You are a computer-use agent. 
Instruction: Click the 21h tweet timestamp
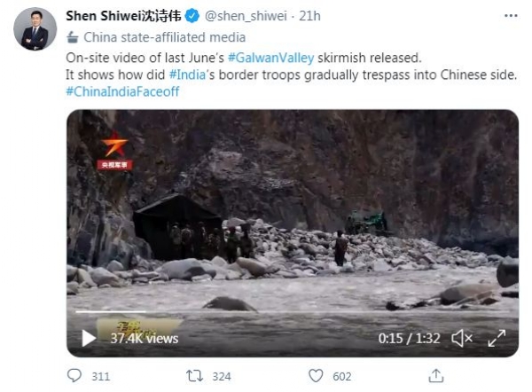pos(309,16)
